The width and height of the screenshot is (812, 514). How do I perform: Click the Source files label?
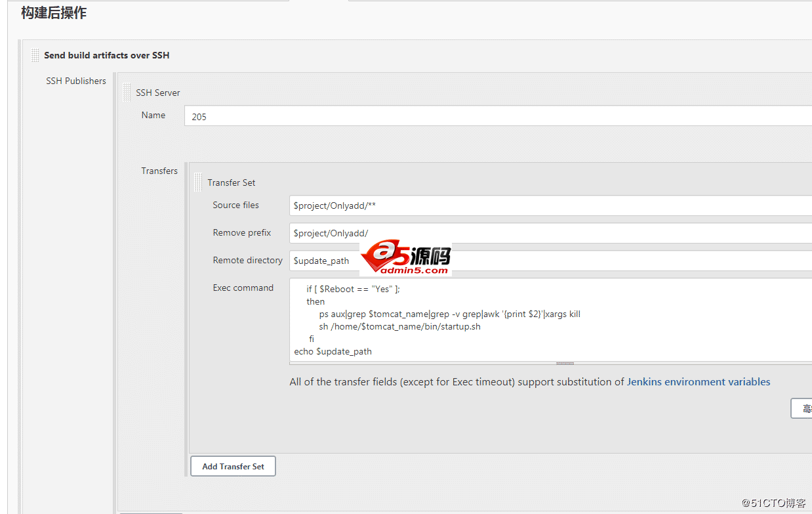tap(235, 205)
